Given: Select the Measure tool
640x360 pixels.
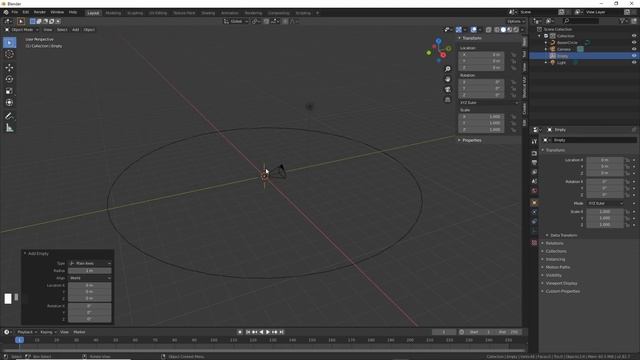Looking at the screenshot, I should coord(9,128).
